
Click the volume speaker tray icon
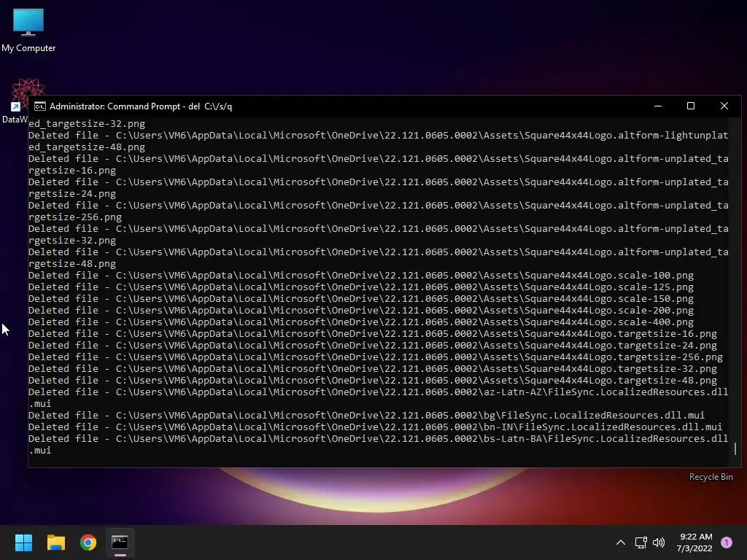click(x=659, y=542)
